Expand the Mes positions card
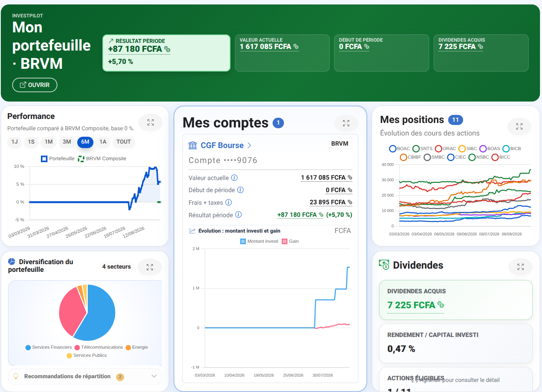This screenshot has height=392, width=542. (x=519, y=127)
